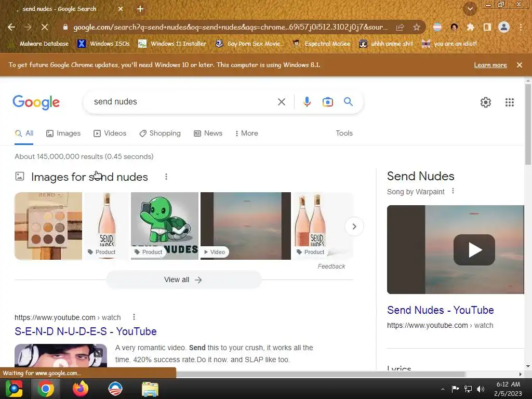The height and width of the screenshot is (399, 532).
Task: Open the S-E-N-D N-U-D-E-S YouTube result
Action: coord(86,331)
